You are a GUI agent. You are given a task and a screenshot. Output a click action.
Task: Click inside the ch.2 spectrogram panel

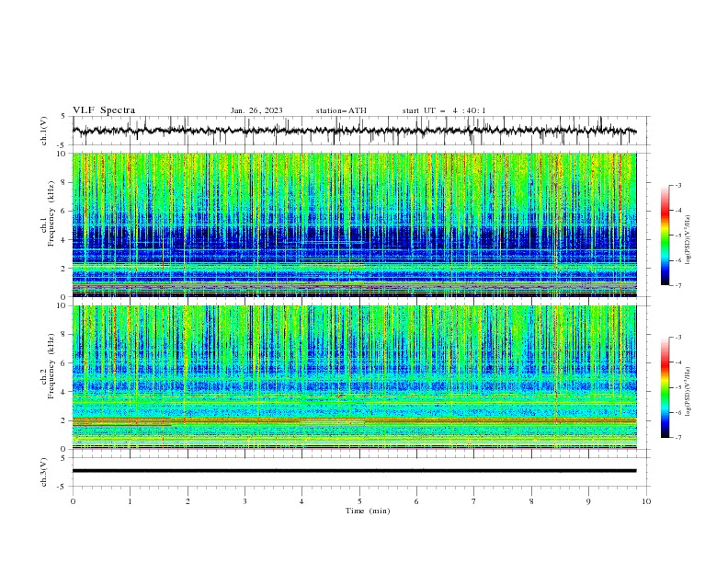pos(354,377)
